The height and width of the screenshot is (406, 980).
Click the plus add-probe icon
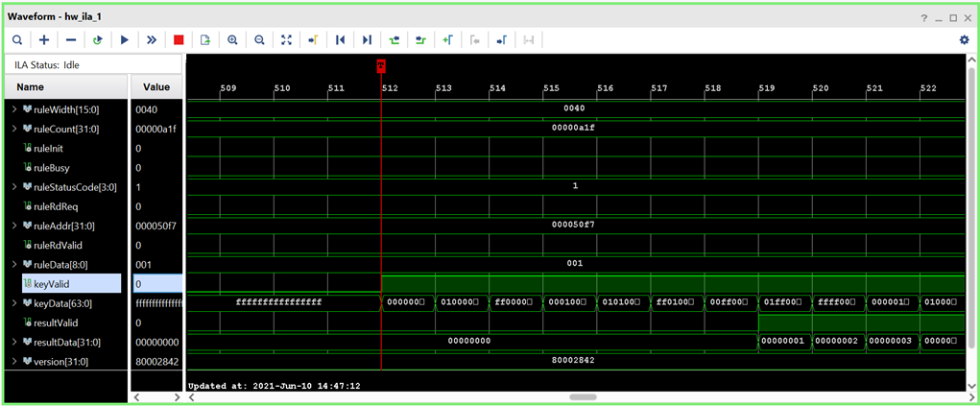[44, 40]
